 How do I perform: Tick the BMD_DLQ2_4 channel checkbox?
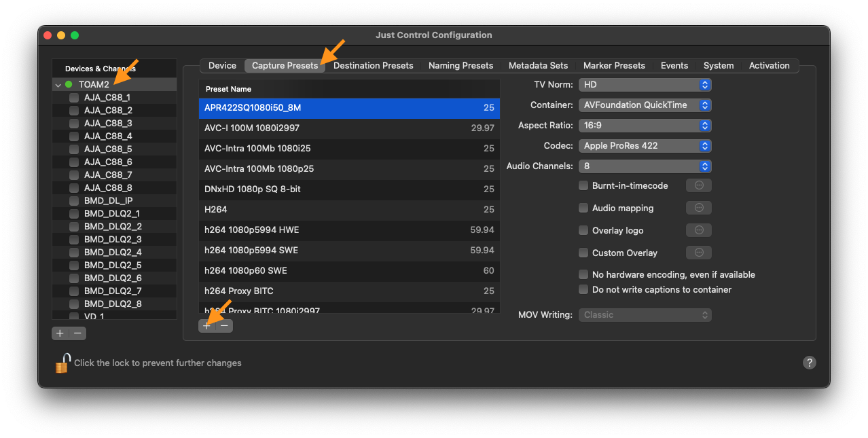[74, 253]
